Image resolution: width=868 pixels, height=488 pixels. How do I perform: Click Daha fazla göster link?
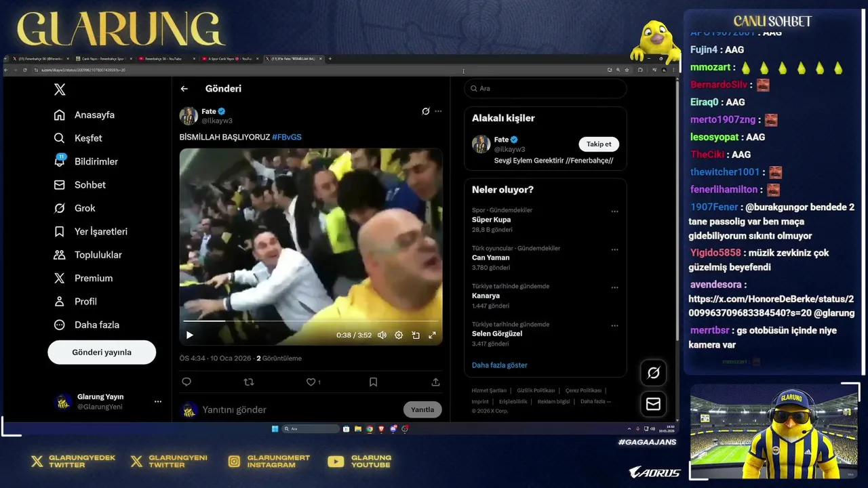click(500, 365)
